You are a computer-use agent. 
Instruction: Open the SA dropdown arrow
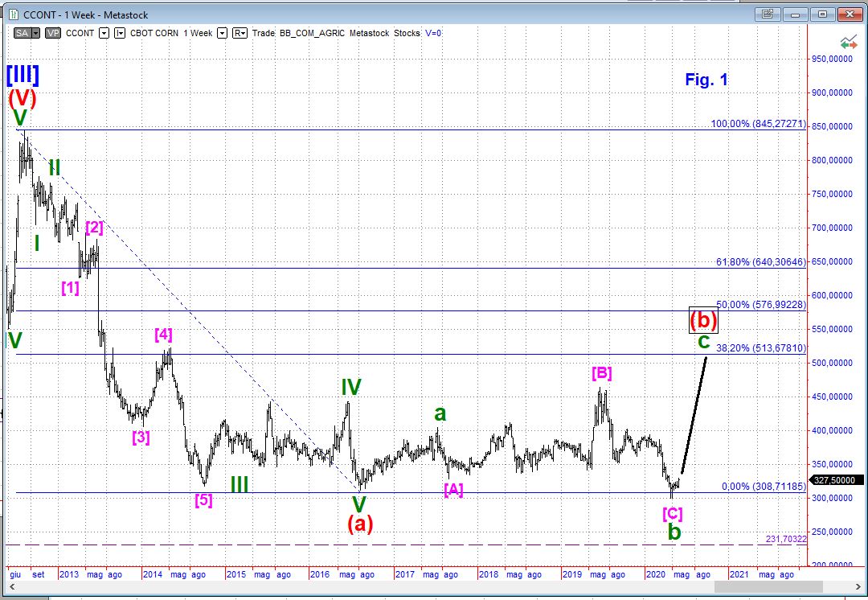point(36,33)
